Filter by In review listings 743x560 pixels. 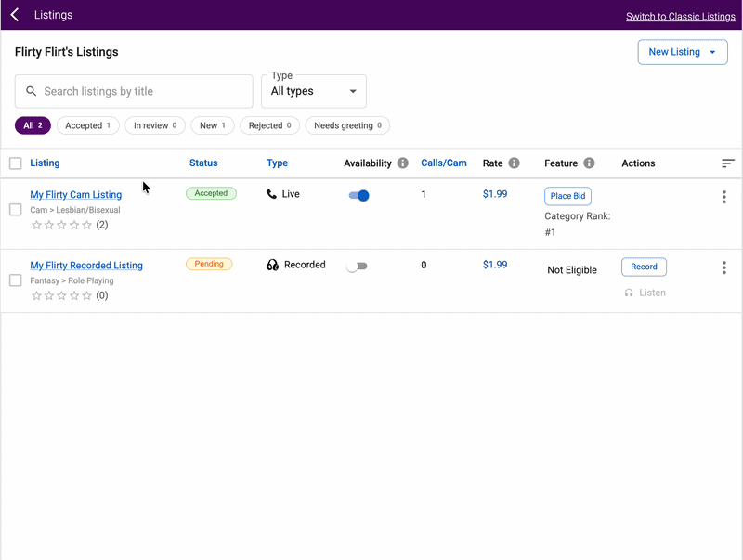click(155, 125)
